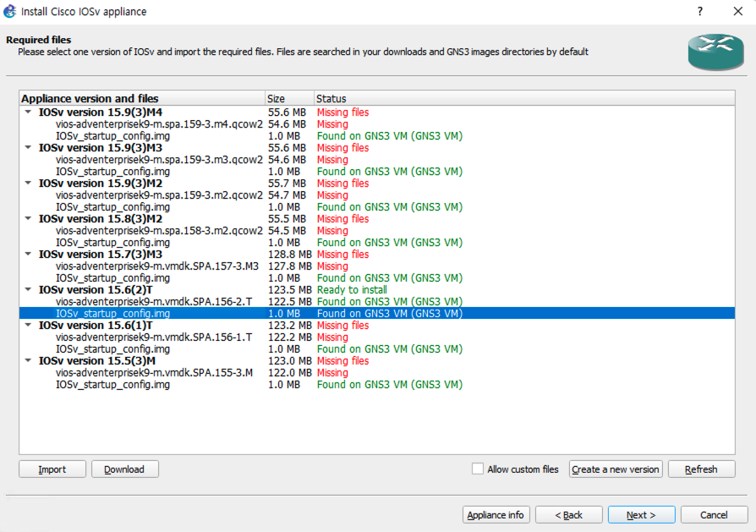Collapse IOSv version 15.8(3)M2 group
The width and height of the screenshot is (756, 532).
(x=29, y=218)
